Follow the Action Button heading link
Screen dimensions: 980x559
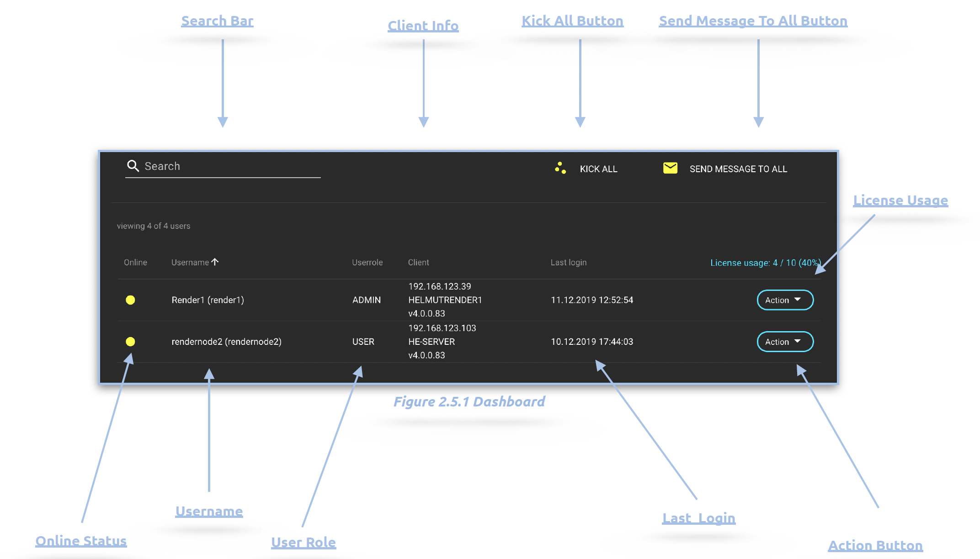click(x=875, y=545)
